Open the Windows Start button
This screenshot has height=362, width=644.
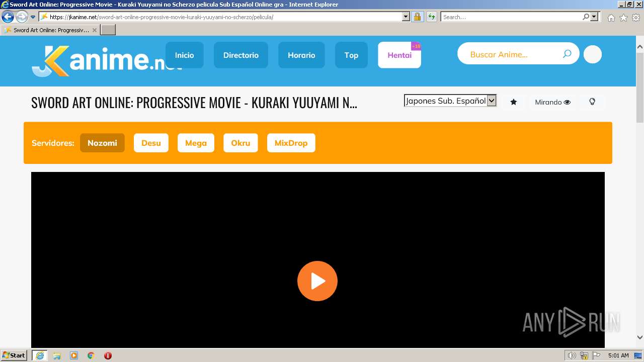14,355
